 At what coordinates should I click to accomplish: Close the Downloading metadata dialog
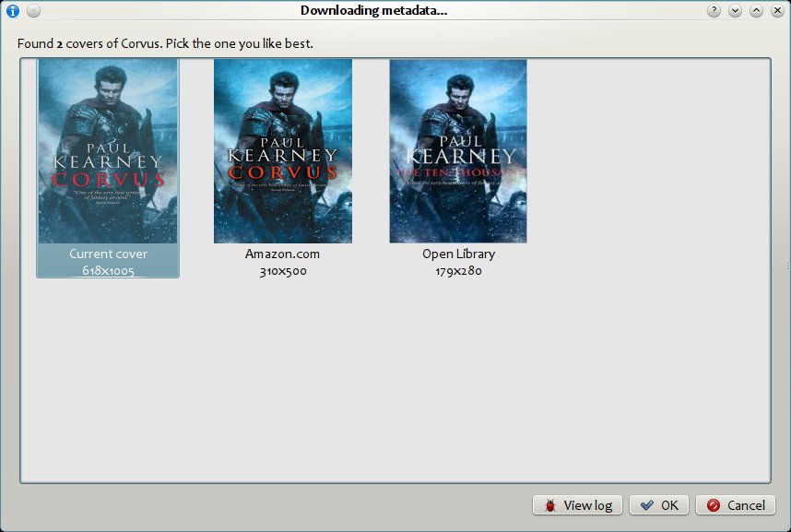(777, 10)
